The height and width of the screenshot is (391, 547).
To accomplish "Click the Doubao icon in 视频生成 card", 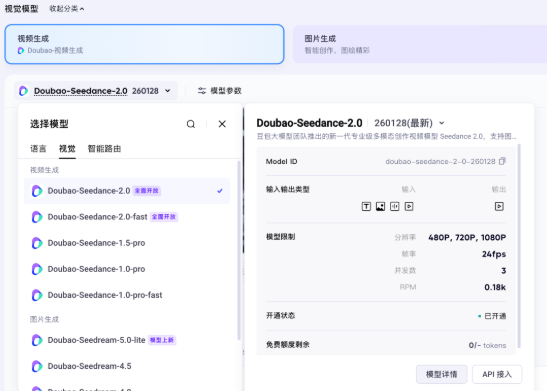I will click(21, 51).
